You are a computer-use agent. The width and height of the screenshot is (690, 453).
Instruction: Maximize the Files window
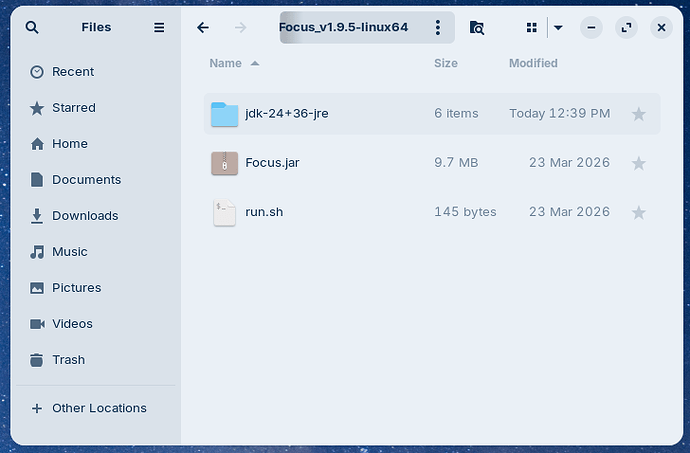(x=626, y=27)
